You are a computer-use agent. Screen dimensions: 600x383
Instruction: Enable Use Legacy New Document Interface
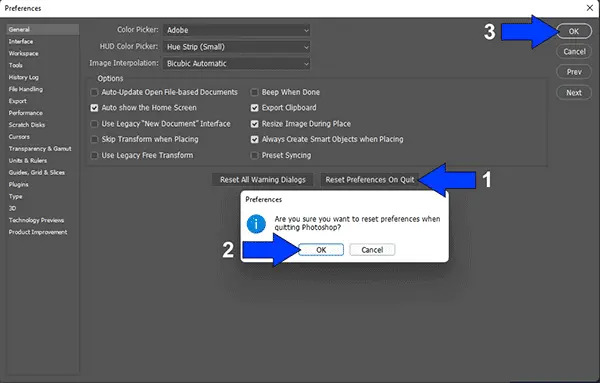click(94, 124)
